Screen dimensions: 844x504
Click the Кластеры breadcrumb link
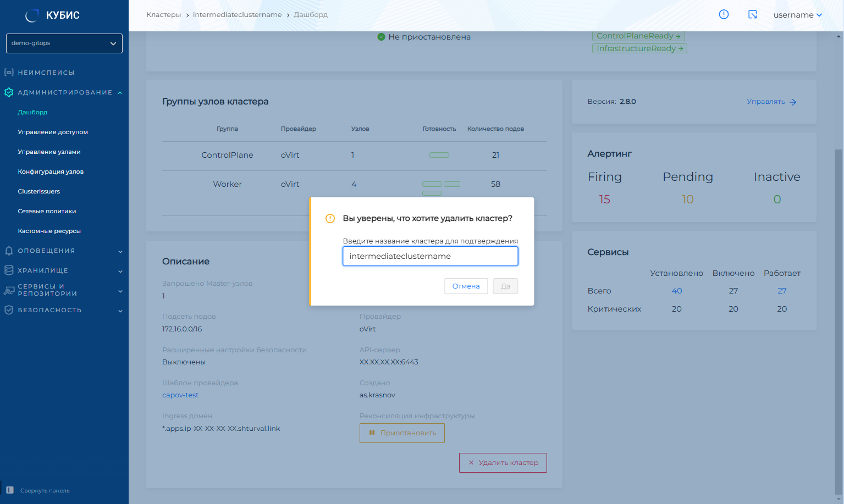pyautogui.click(x=163, y=15)
